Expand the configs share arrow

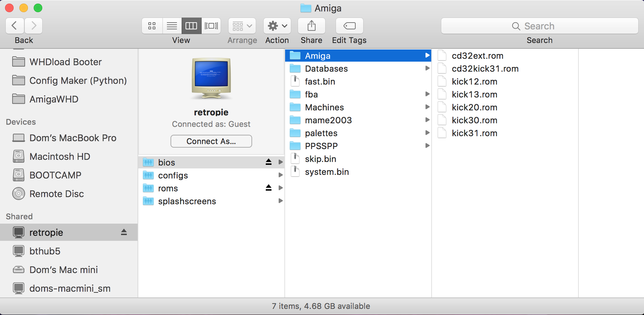click(281, 175)
